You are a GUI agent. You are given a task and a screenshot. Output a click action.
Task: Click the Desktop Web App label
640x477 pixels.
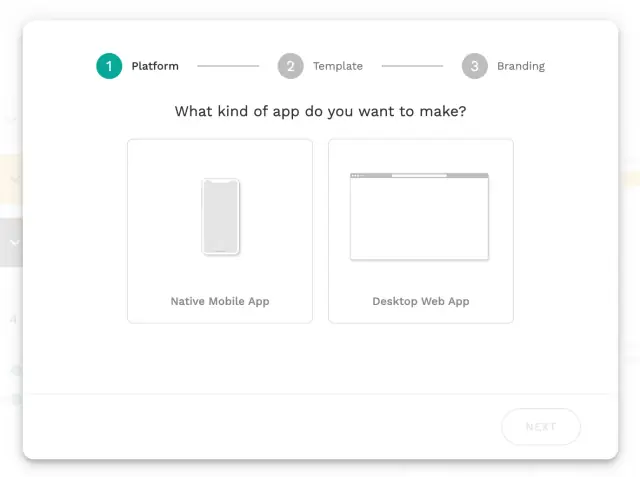(420, 301)
